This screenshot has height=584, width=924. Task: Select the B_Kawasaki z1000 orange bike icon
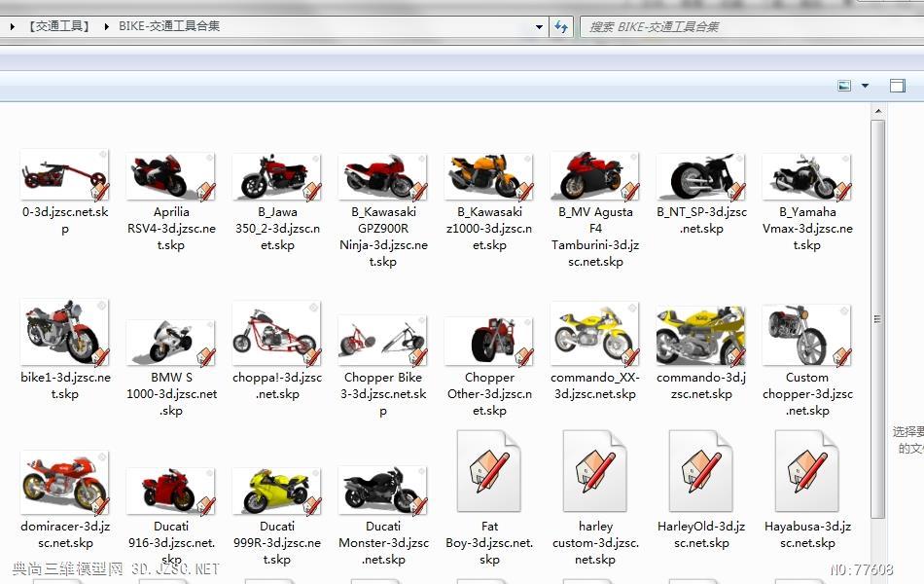point(489,176)
